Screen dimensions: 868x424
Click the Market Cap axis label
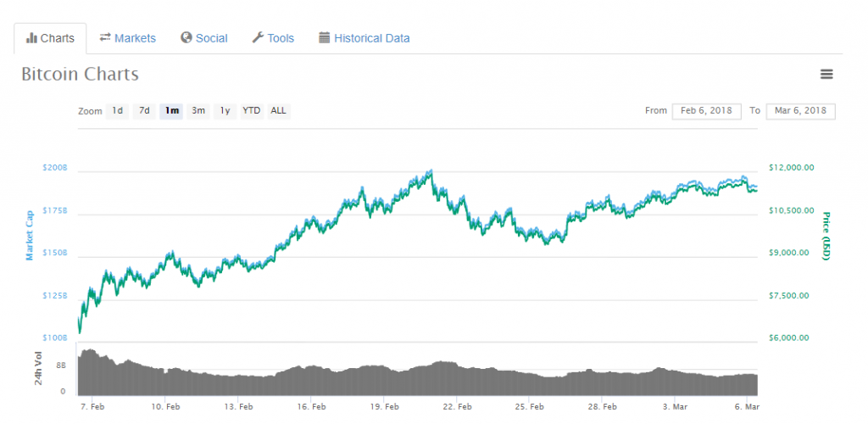[x=30, y=235]
